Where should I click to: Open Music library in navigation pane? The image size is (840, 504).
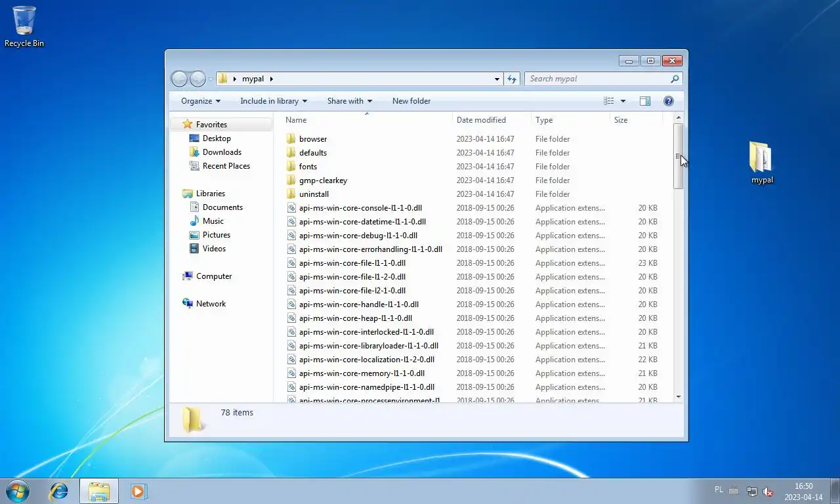coord(213,221)
